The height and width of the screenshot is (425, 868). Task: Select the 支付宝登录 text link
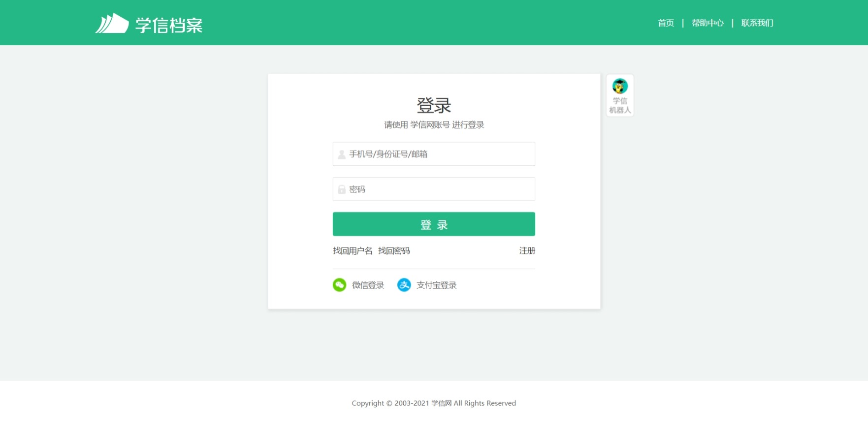(x=436, y=285)
